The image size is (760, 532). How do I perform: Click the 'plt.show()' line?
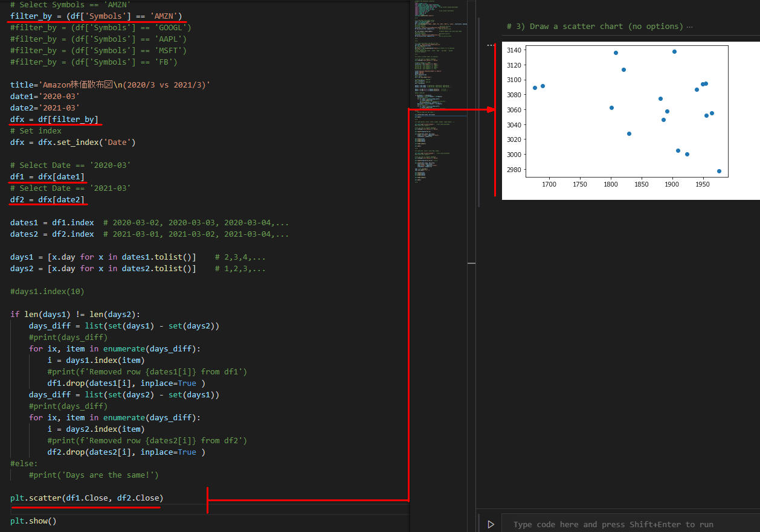pos(33,521)
